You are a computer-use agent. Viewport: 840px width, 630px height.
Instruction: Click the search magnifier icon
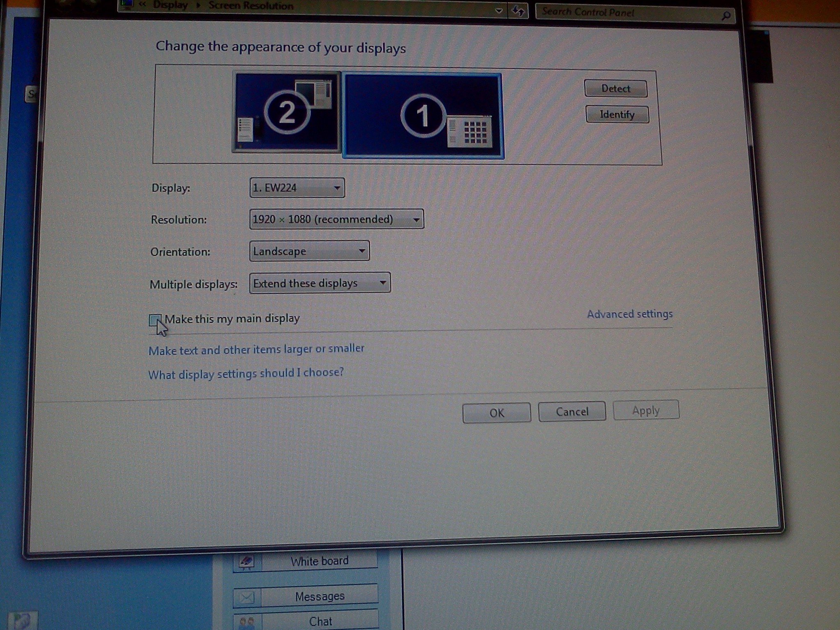726,16
